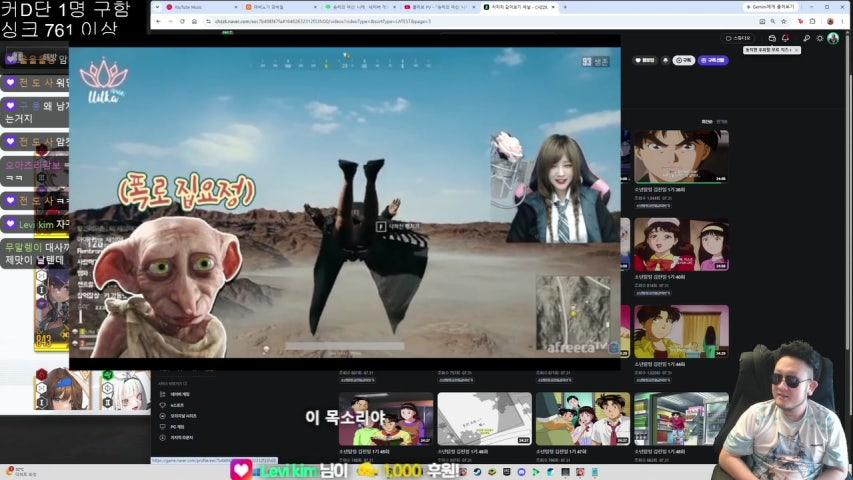Switch to the second browser tab

coord(280,7)
